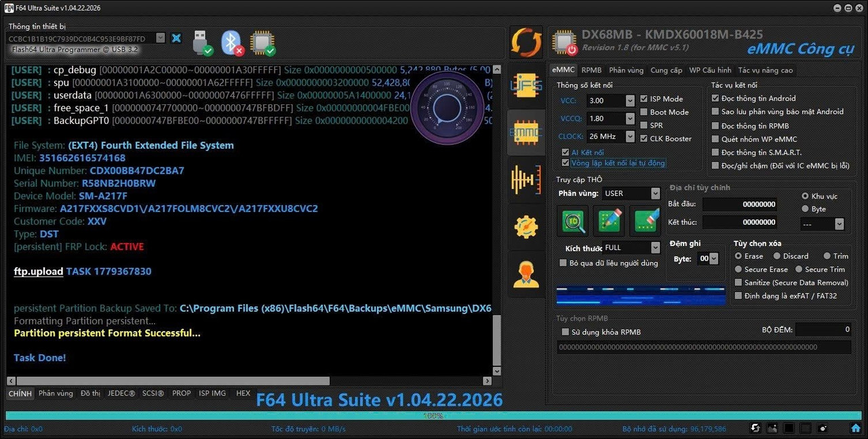Switch to Cung cấp tab

coord(666,70)
